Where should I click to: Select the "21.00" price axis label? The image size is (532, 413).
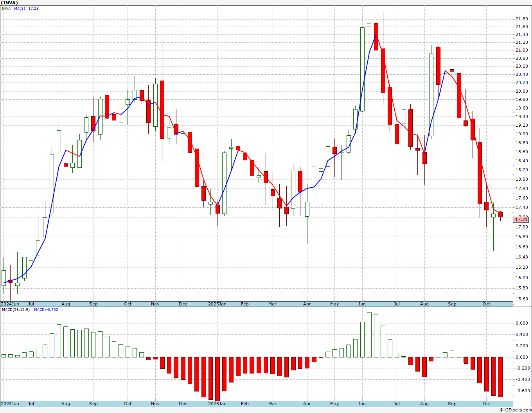click(x=521, y=50)
